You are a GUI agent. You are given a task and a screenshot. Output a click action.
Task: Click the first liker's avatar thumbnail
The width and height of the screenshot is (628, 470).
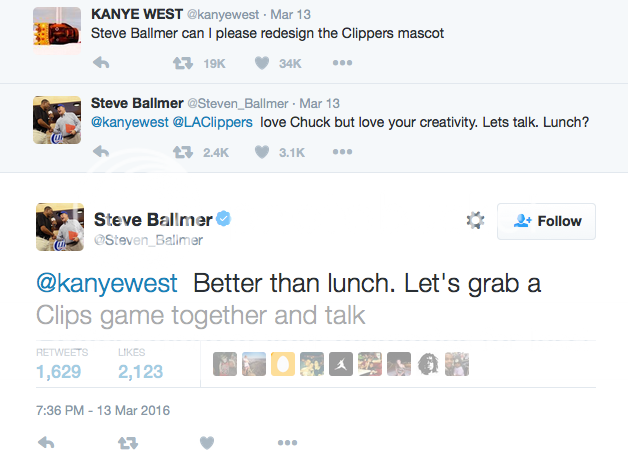[225, 364]
